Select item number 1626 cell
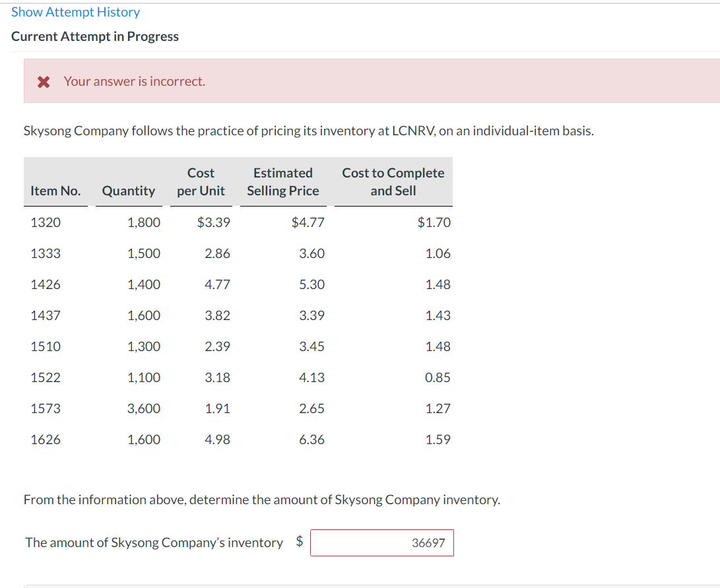This screenshot has width=720, height=588. coord(46,440)
